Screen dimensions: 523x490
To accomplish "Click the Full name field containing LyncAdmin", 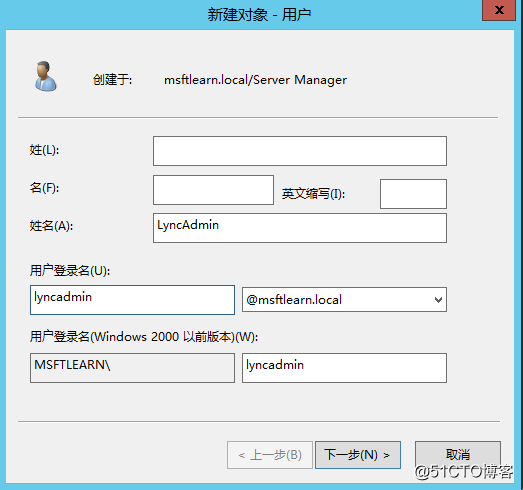I will 300,228.
